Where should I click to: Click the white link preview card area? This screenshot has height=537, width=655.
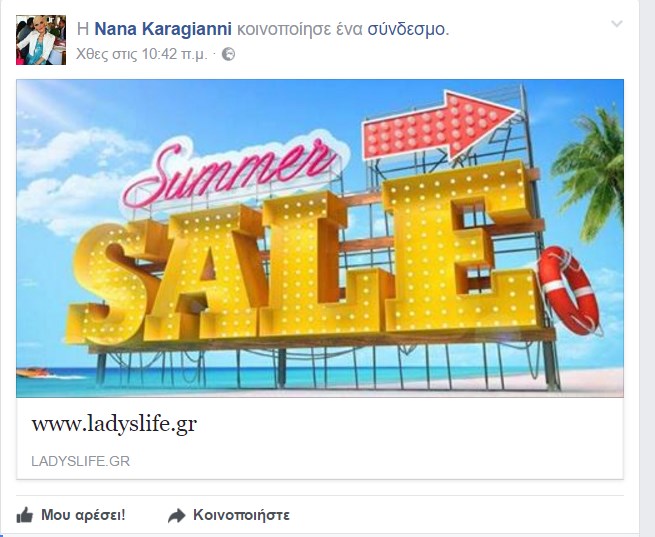[x=320, y=438]
